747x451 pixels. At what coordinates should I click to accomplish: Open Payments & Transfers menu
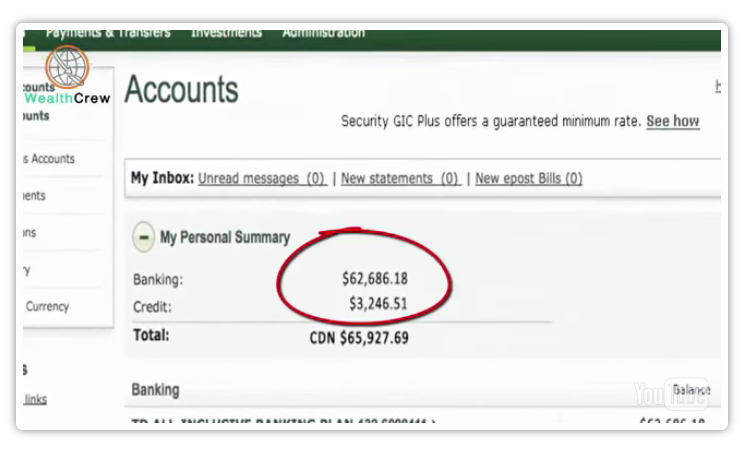108,33
